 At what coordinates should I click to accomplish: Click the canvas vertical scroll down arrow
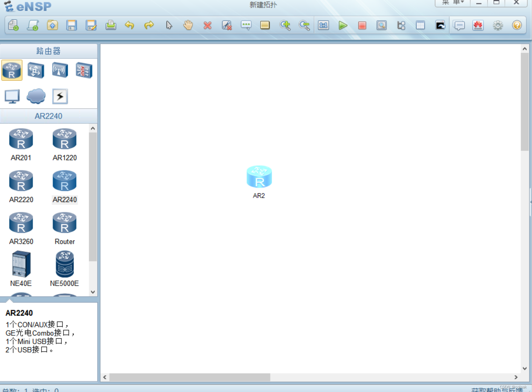(x=525, y=369)
